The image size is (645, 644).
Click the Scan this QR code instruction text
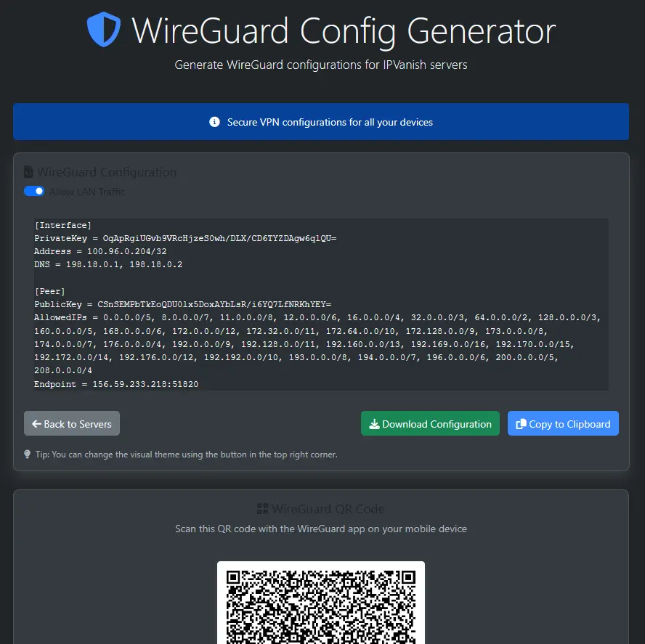(x=321, y=529)
